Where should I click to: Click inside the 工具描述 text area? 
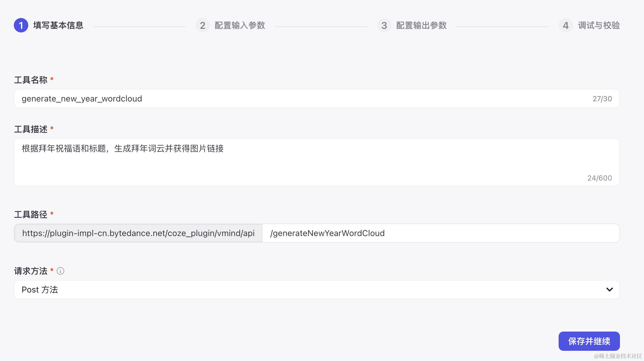click(301, 162)
